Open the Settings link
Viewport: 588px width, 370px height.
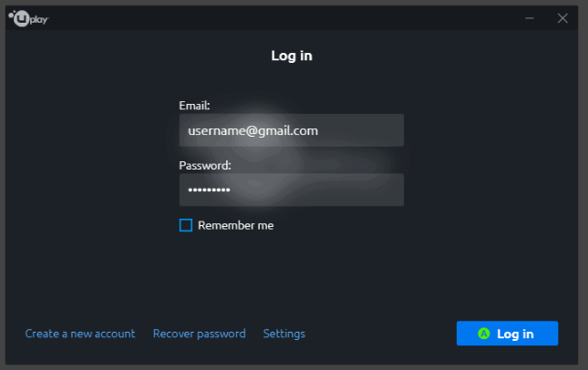tap(284, 334)
